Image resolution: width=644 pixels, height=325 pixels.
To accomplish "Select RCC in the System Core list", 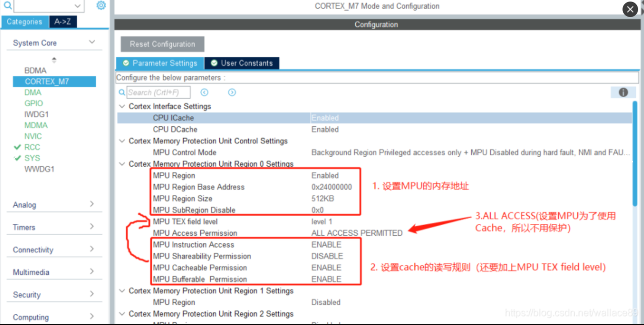I will tap(32, 147).
